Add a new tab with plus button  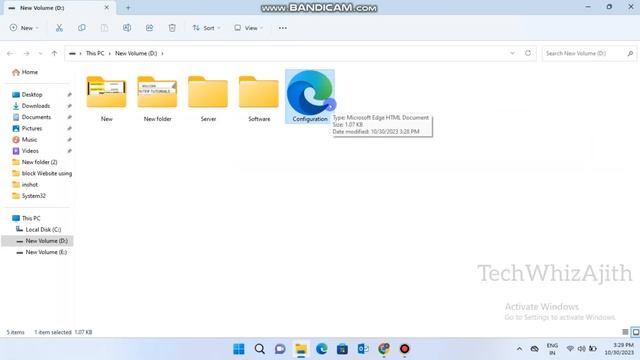(128, 8)
